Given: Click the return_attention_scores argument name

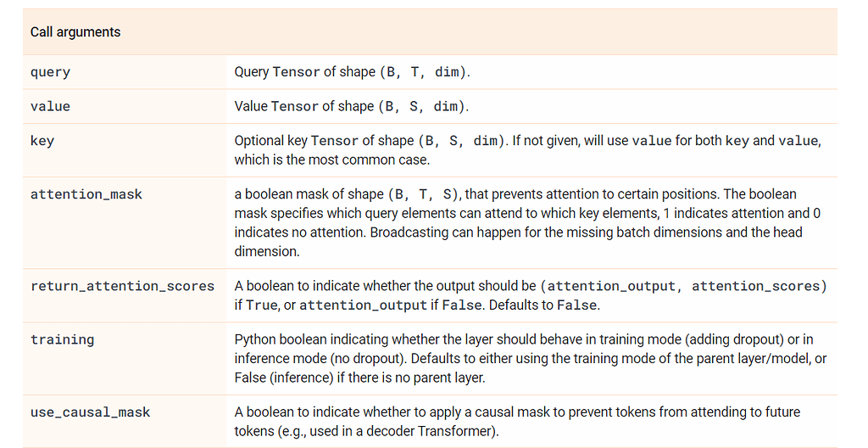Looking at the screenshot, I should 122,286.
